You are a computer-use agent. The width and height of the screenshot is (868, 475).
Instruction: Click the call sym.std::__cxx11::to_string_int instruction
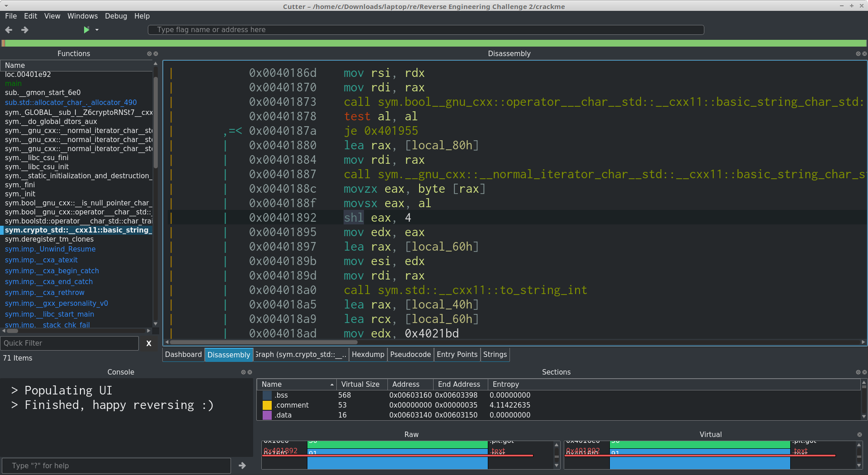(465, 290)
